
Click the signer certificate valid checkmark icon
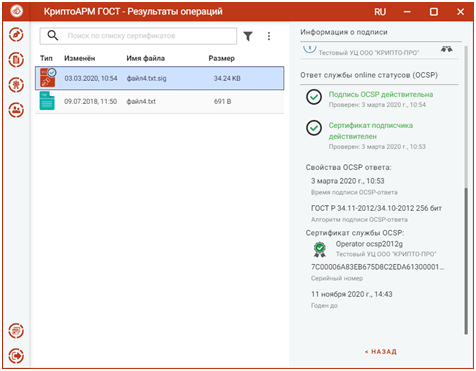[x=314, y=128]
